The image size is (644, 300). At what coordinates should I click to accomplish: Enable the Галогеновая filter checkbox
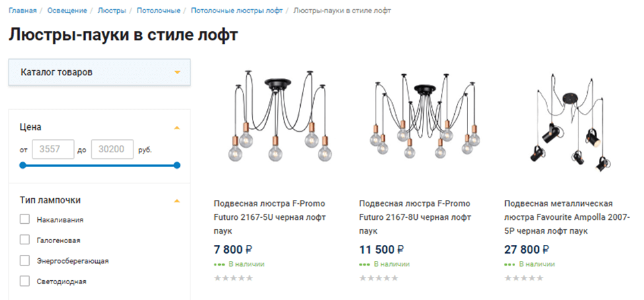coord(25,240)
